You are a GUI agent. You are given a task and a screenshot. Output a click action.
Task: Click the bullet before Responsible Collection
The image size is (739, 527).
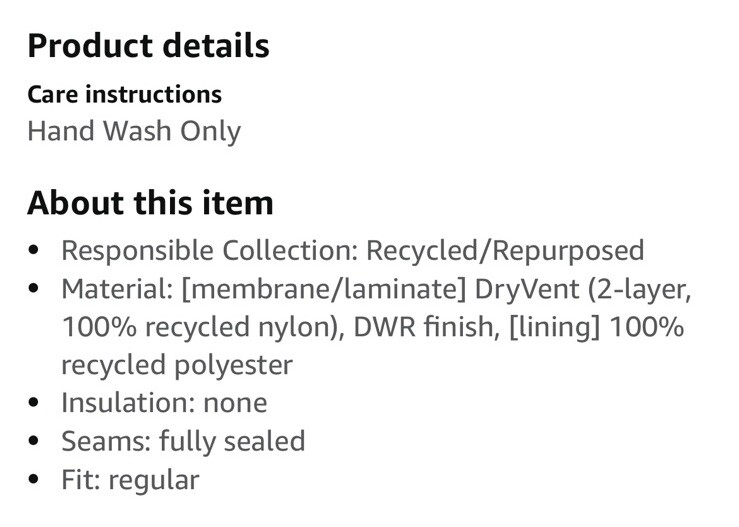click(37, 251)
